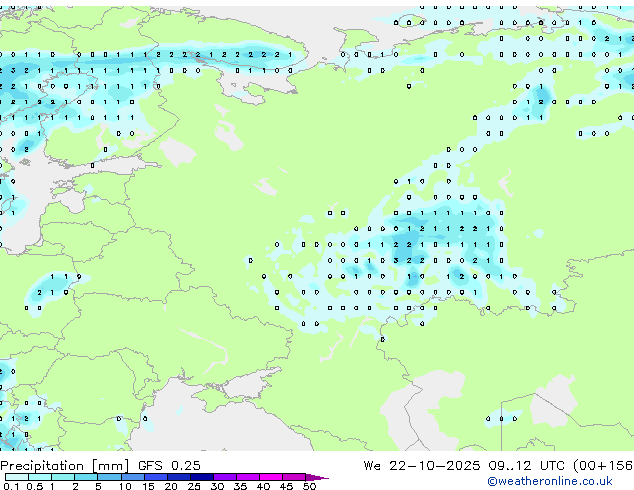The width and height of the screenshot is (634, 490).
Task: Click the legend label '0.5'
Action: (35, 486)
